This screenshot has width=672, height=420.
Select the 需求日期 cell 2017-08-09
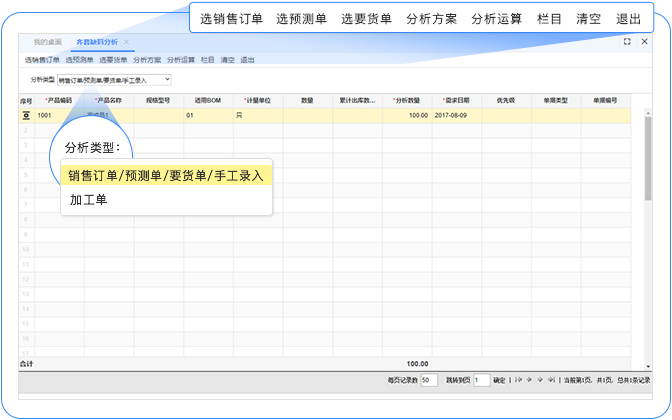click(457, 115)
